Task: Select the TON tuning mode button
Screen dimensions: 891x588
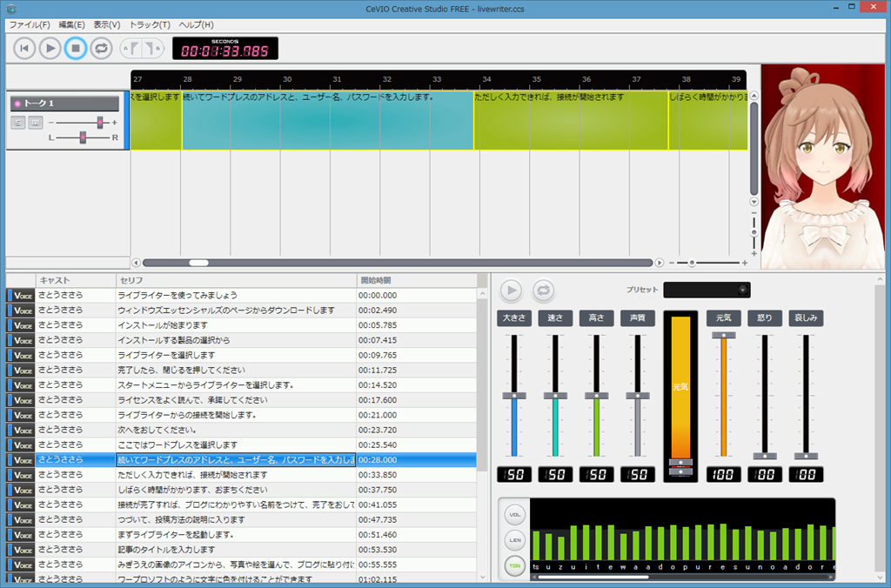Action: coord(515,565)
